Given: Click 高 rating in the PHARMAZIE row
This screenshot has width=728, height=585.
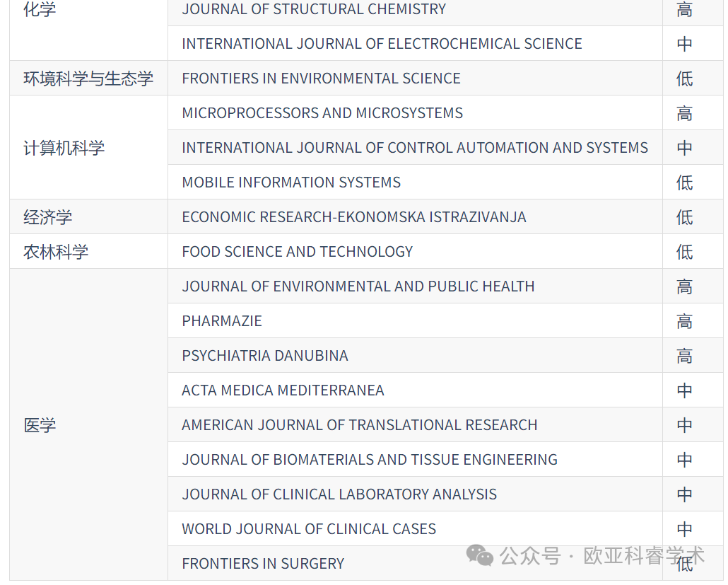Looking at the screenshot, I should point(684,321).
